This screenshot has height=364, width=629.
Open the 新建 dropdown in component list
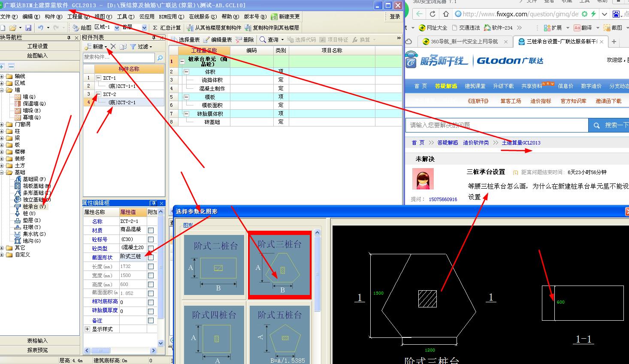pyautogui.click(x=106, y=47)
